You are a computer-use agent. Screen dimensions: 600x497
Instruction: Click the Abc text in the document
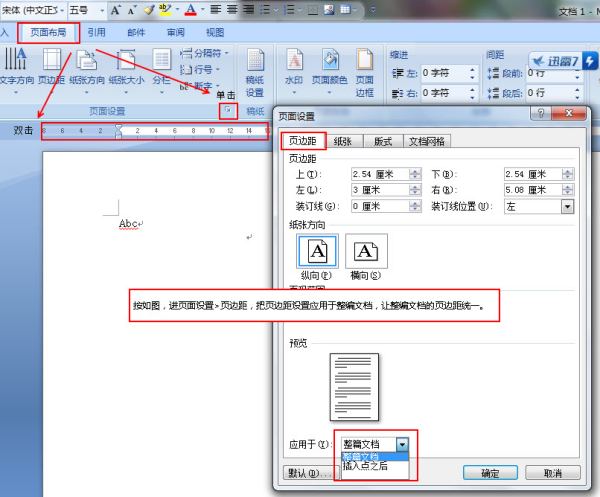128,223
